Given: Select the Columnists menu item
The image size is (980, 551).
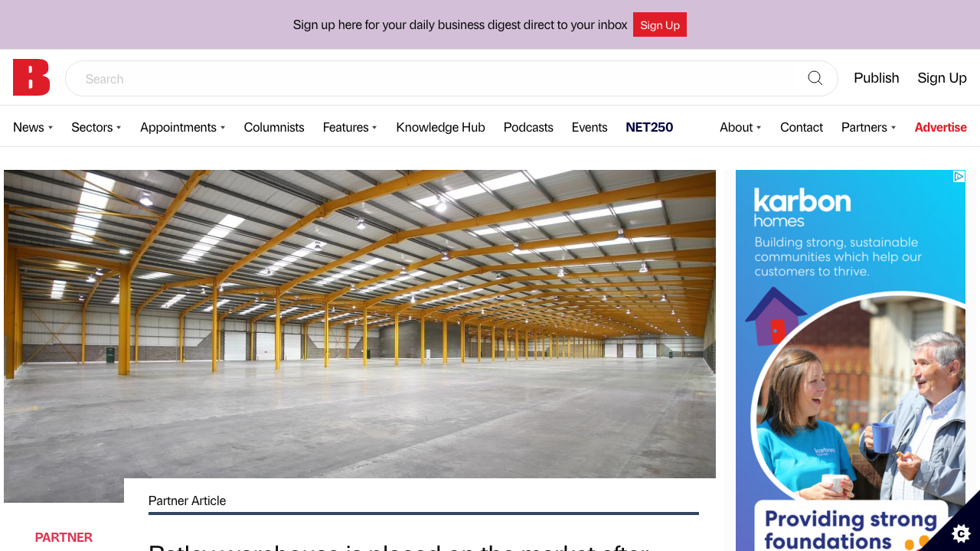Looking at the screenshot, I should (x=273, y=127).
